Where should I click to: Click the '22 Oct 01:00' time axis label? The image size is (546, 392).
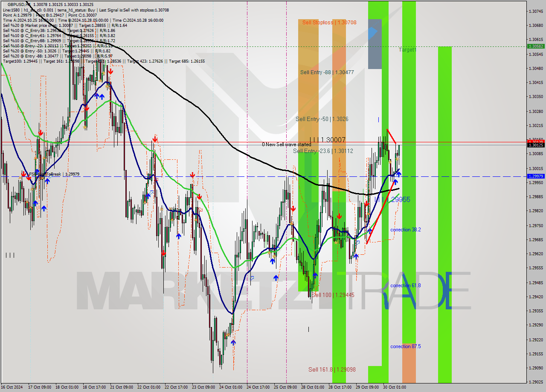click(x=149, y=387)
